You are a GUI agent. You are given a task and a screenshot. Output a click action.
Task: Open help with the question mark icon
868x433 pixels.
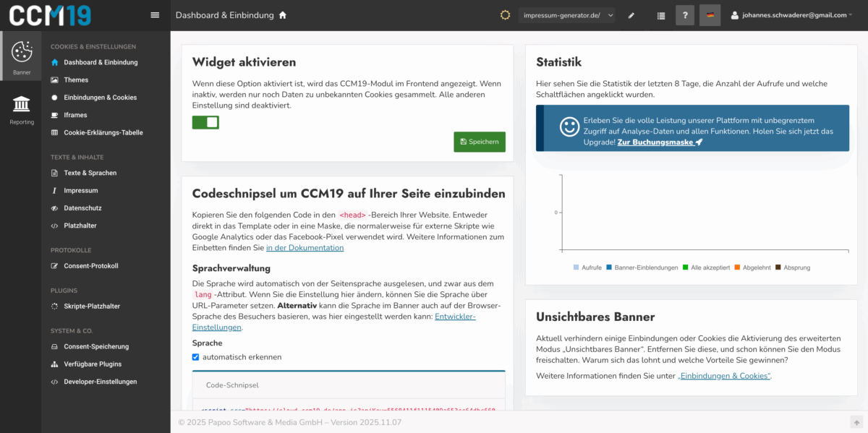tap(685, 15)
